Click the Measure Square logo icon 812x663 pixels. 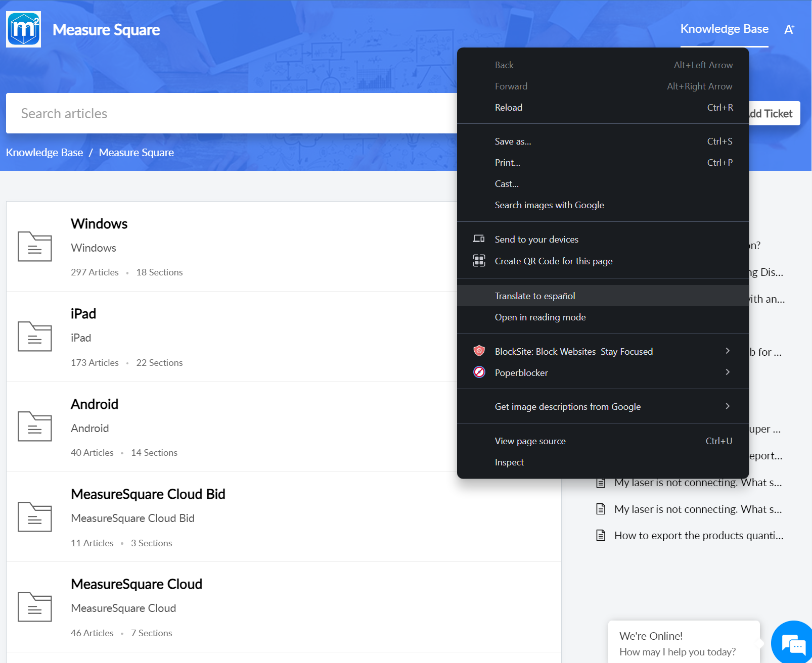coord(24,29)
